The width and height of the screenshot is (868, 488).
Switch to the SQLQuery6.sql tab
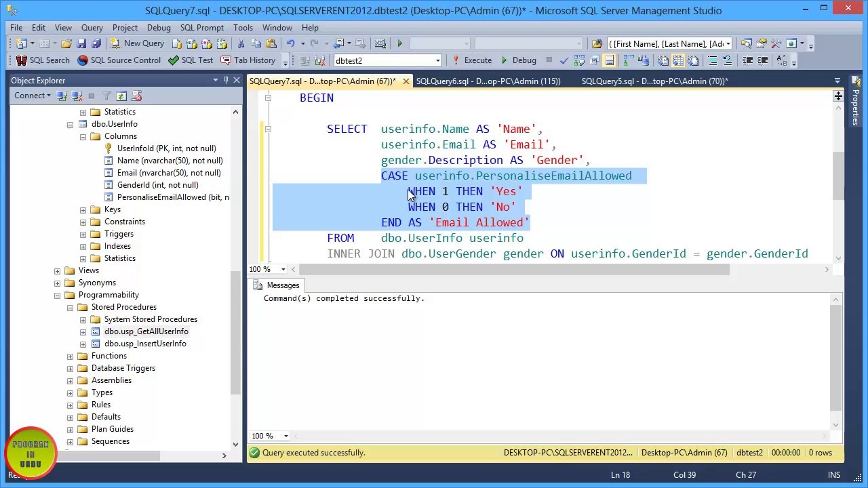pos(488,81)
